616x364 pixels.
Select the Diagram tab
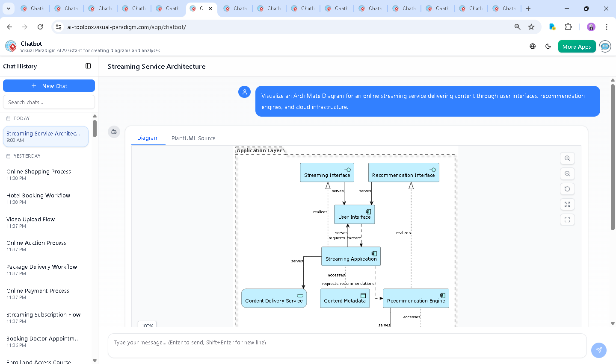[148, 138]
